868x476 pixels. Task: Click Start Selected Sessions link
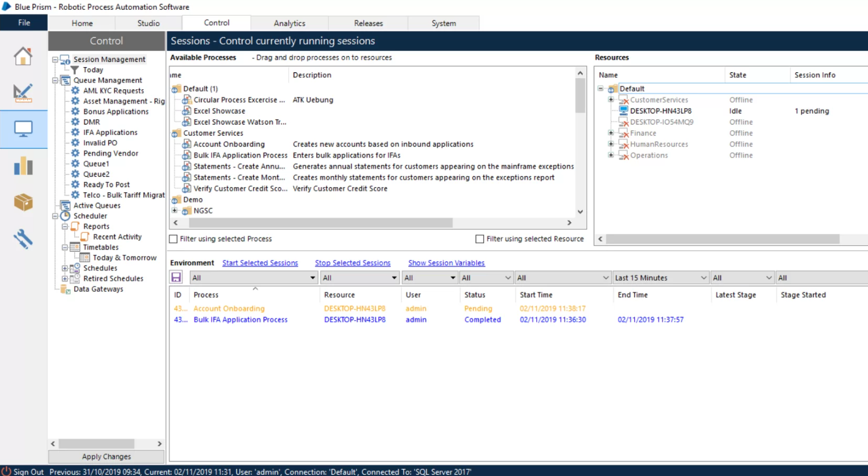[x=260, y=263]
